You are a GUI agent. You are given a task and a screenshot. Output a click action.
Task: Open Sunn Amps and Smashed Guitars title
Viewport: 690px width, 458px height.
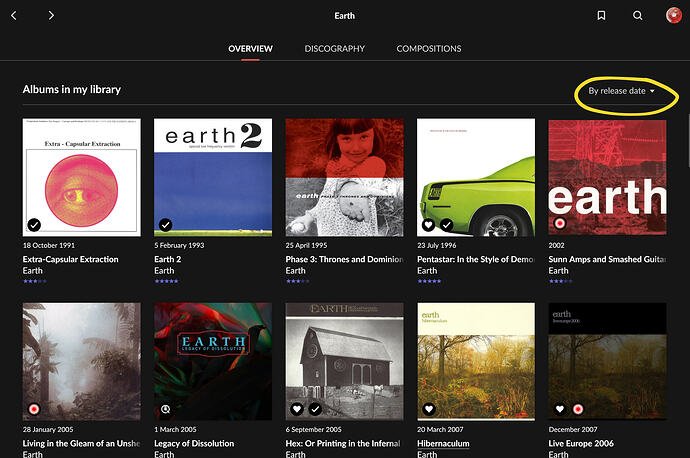pyautogui.click(x=607, y=260)
